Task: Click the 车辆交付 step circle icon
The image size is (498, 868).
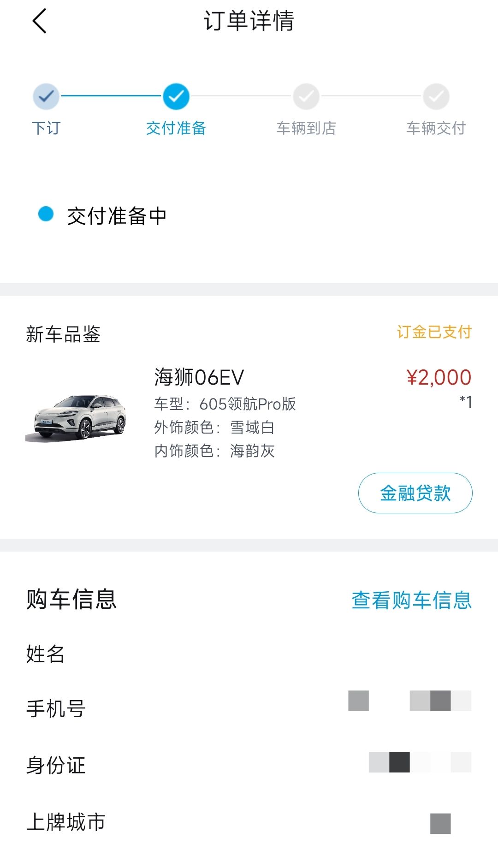Action: point(436,96)
